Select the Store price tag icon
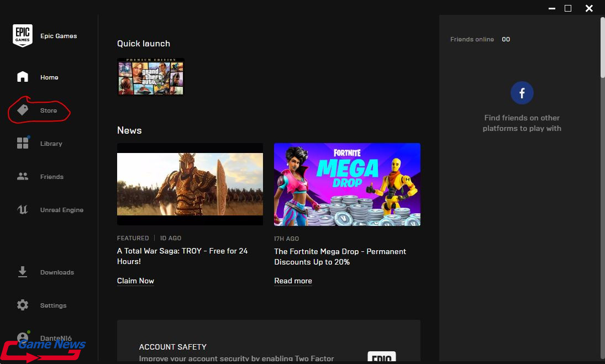This screenshot has height=364, width=605. coord(23,110)
